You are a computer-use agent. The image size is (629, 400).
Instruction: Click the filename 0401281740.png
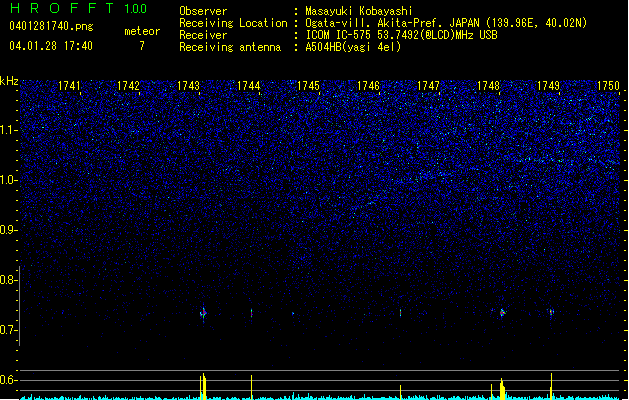click(51, 26)
